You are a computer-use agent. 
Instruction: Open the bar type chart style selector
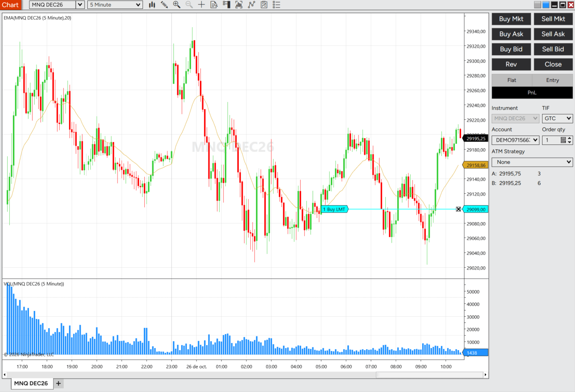152,4
